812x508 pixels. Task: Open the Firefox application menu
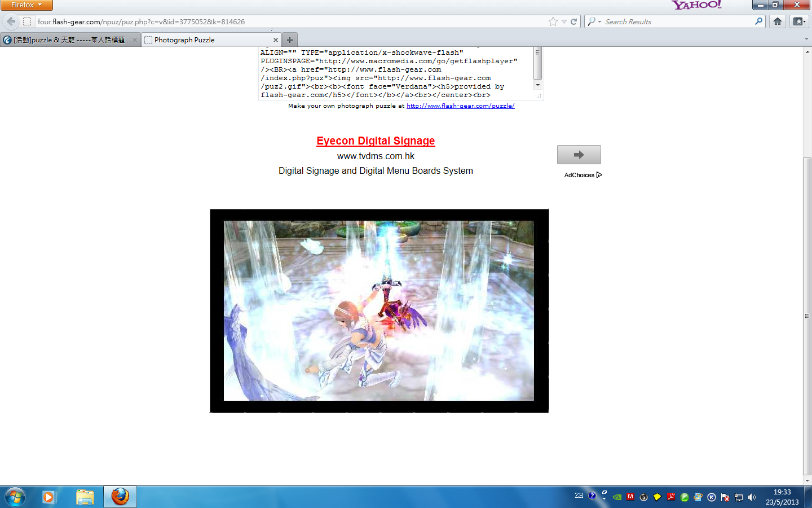pos(27,5)
